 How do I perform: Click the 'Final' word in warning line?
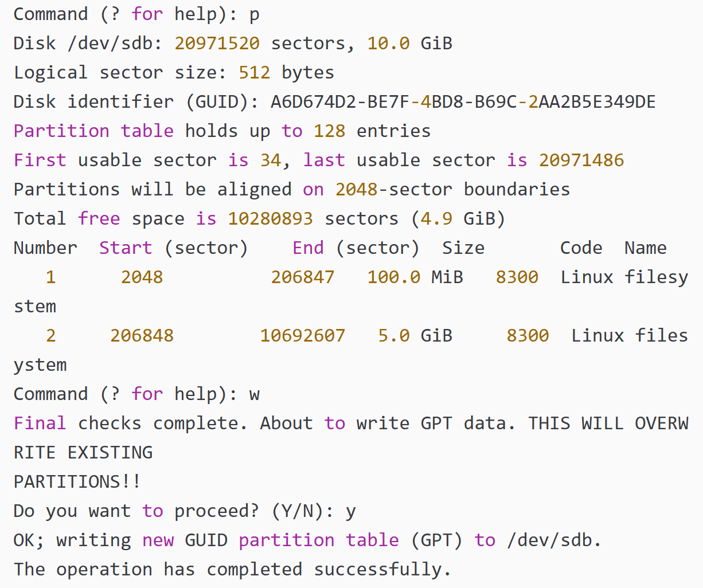click(x=40, y=424)
